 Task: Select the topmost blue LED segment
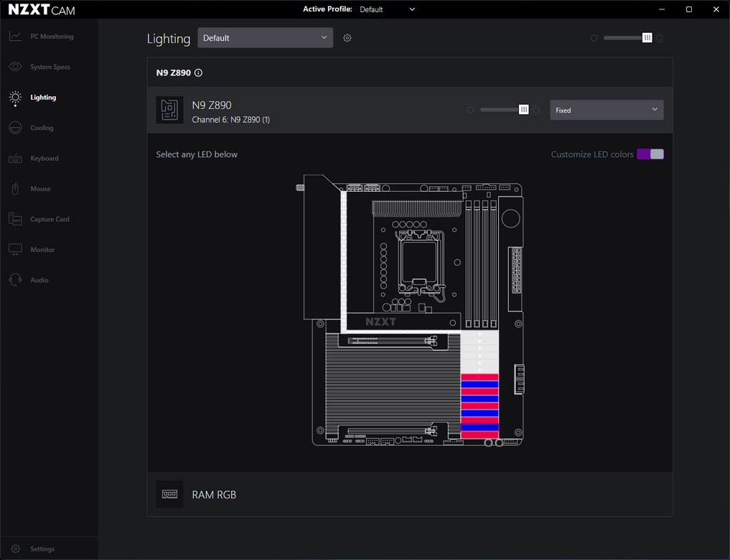tap(479, 385)
